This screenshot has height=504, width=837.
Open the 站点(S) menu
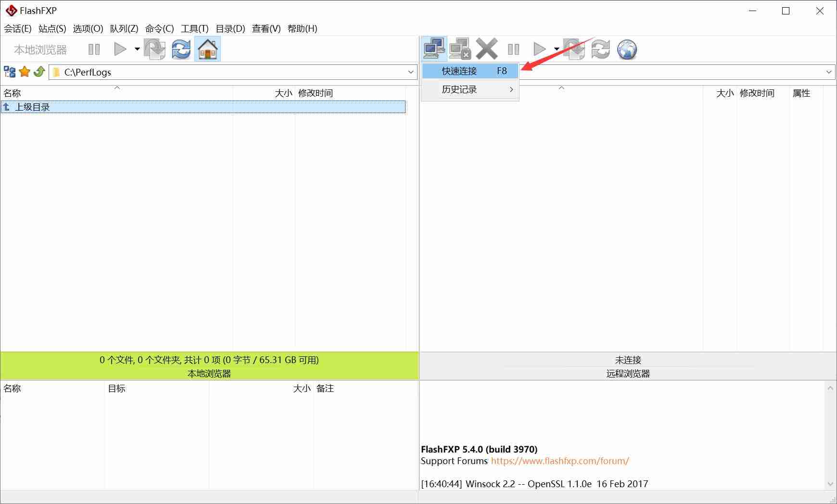click(51, 28)
